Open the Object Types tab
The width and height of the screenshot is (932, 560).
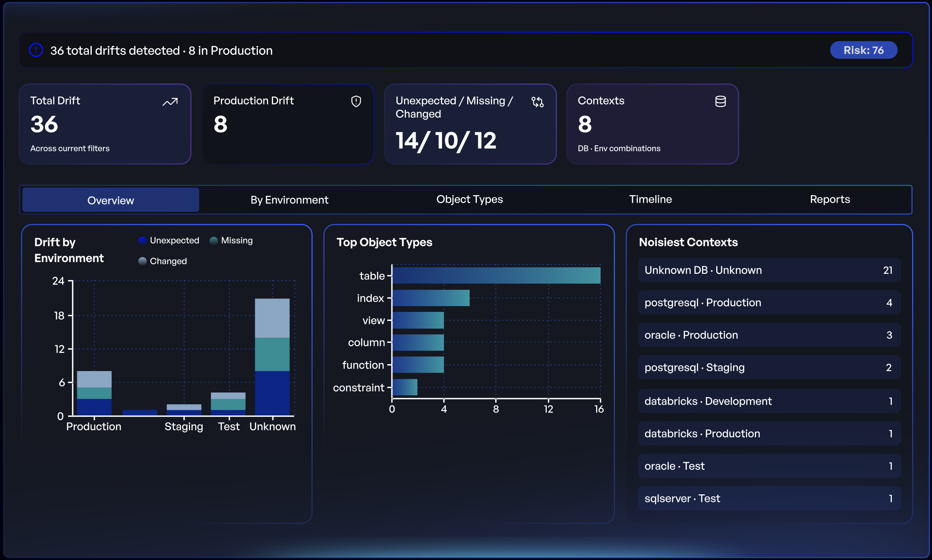pyautogui.click(x=469, y=199)
